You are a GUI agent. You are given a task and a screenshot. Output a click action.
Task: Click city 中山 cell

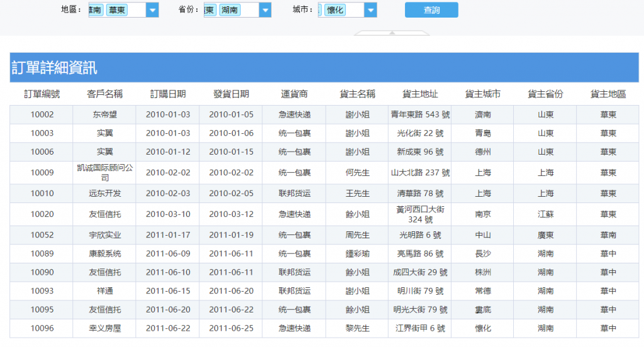coord(482,235)
